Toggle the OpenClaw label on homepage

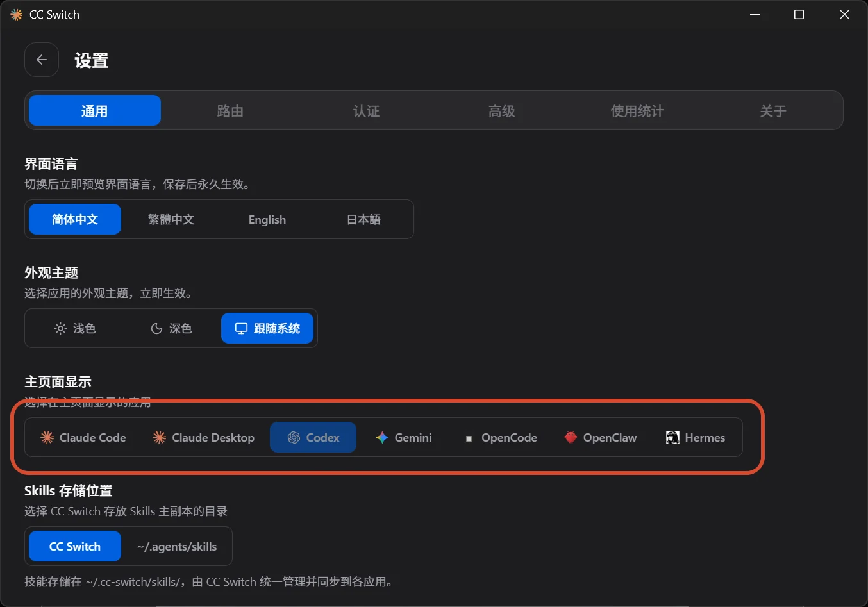610,438
